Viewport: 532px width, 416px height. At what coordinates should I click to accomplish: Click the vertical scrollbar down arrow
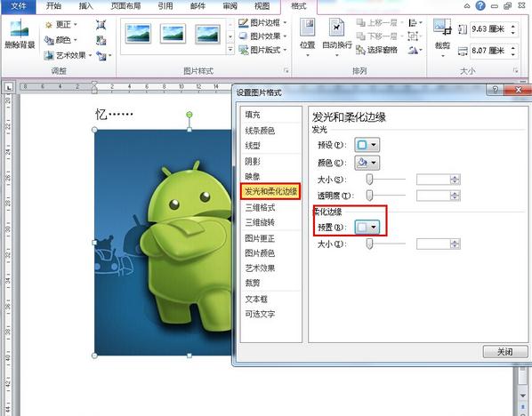pyautogui.click(x=523, y=396)
